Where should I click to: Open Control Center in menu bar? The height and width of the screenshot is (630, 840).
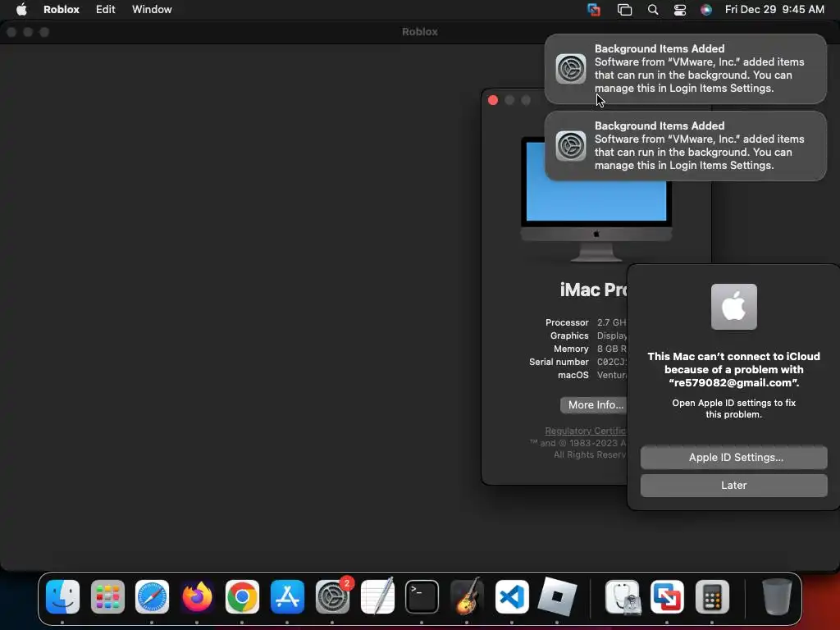point(680,9)
